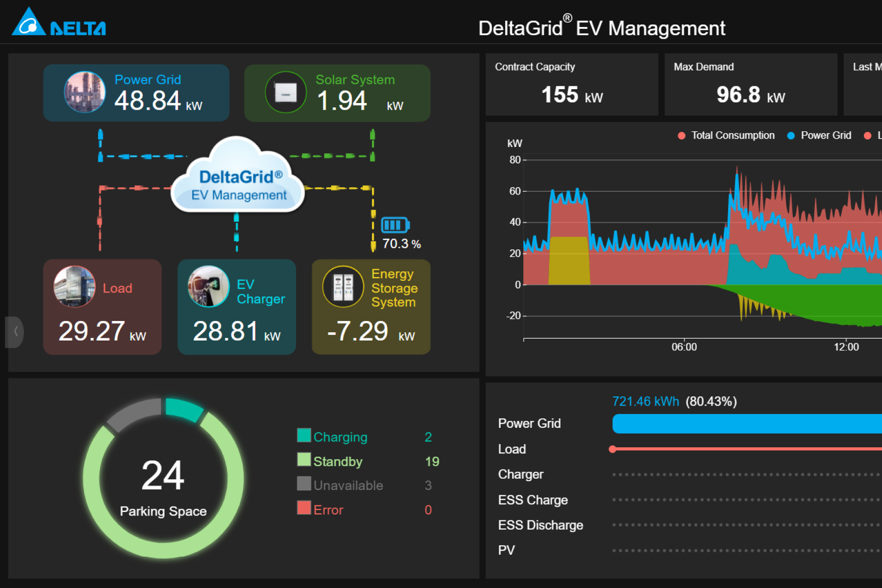Viewport: 882px width, 588px height.
Task: Click the ESS Charge row label
Action: point(533,500)
